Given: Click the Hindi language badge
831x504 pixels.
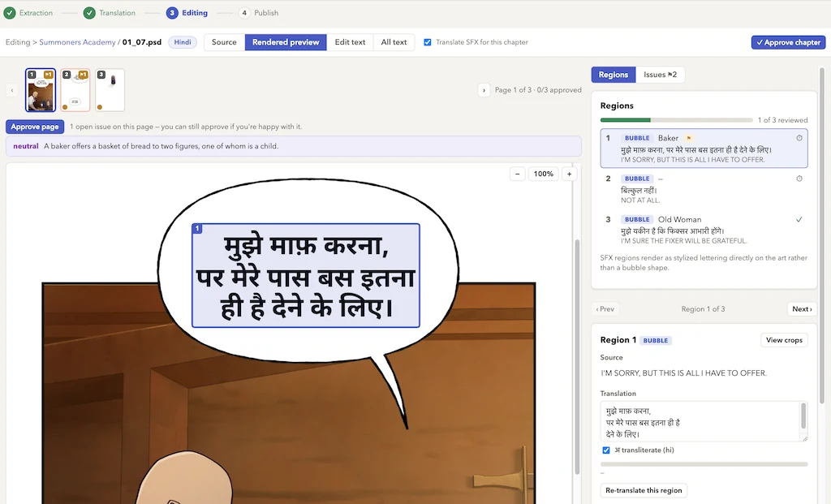Looking at the screenshot, I should pos(183,42).
